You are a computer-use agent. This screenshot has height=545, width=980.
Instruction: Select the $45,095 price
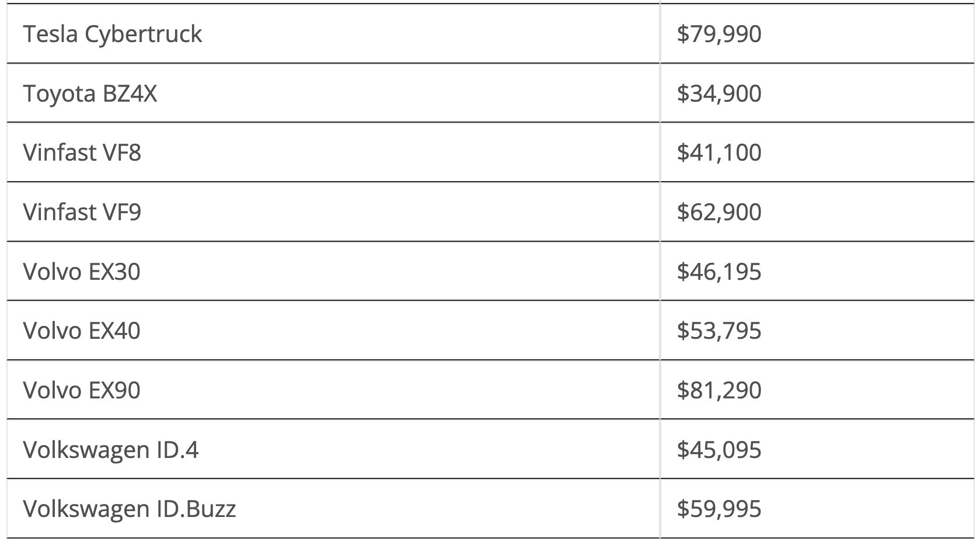click(719, 450)
